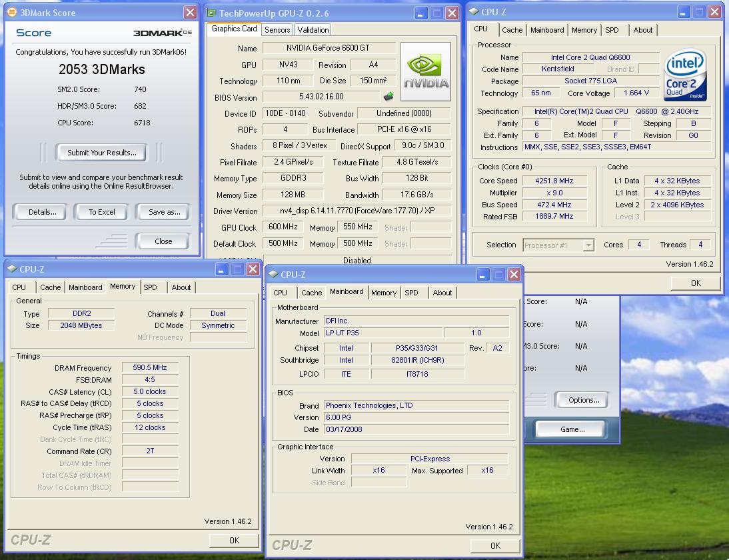Click the BIOS Version 5.43.02.16.00 field
The height and width of the screenshot is (560, 729).
pos(321,97)
